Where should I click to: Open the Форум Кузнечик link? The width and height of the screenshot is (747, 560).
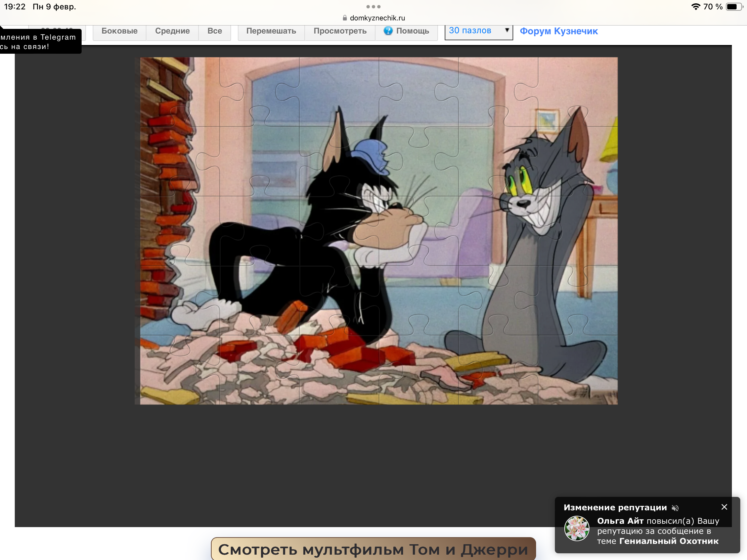559,31
